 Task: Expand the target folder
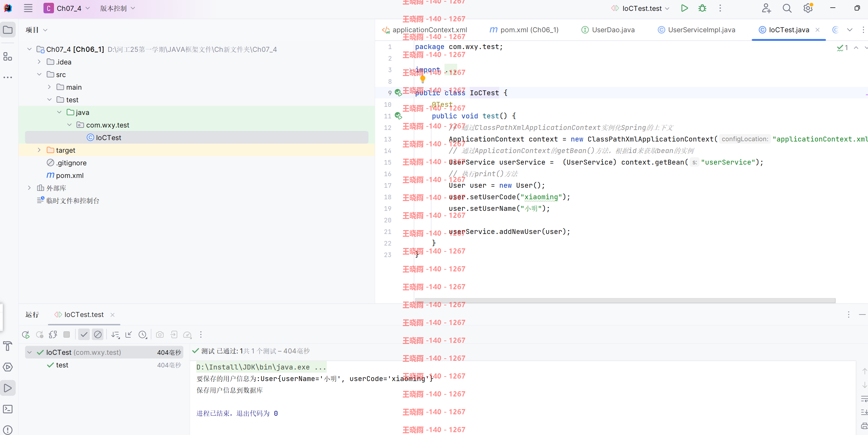pyautogui.click(x=39, y=150)
